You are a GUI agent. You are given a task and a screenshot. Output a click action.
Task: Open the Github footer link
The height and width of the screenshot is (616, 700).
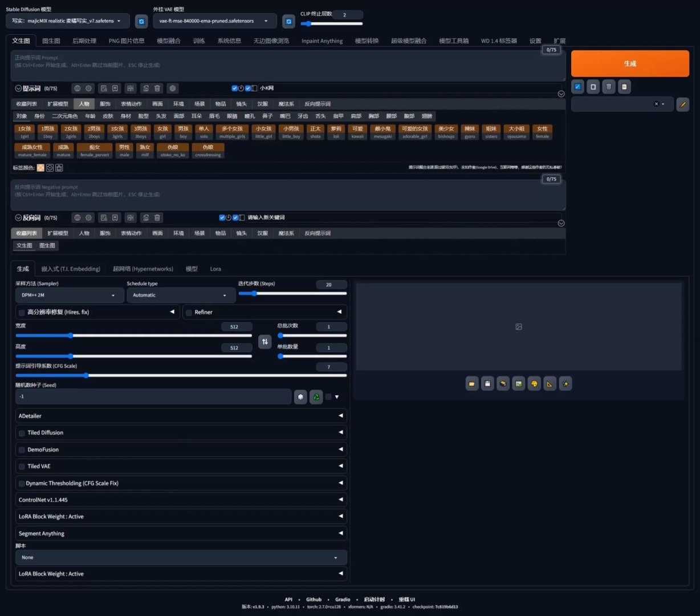[314, 599]
